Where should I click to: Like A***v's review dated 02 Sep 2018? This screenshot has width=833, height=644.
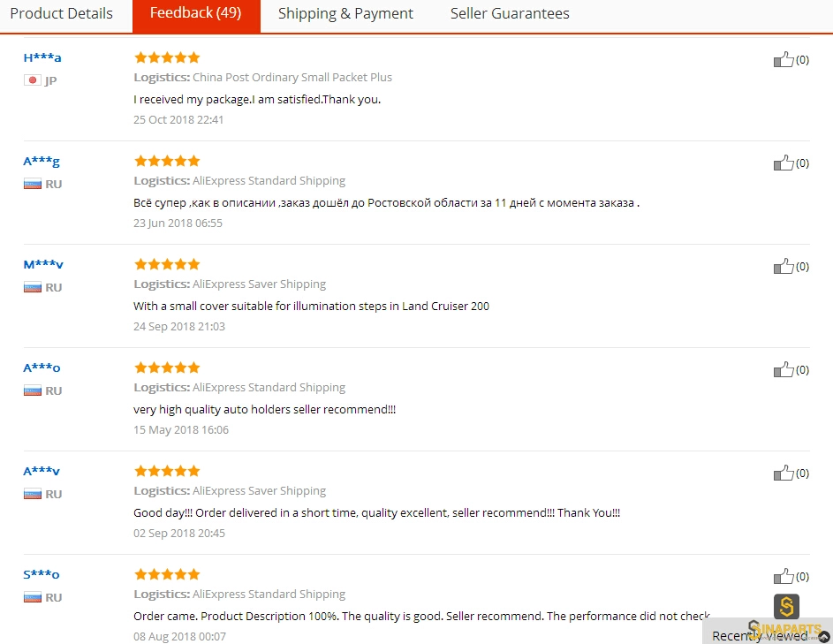tap(784, 473)
